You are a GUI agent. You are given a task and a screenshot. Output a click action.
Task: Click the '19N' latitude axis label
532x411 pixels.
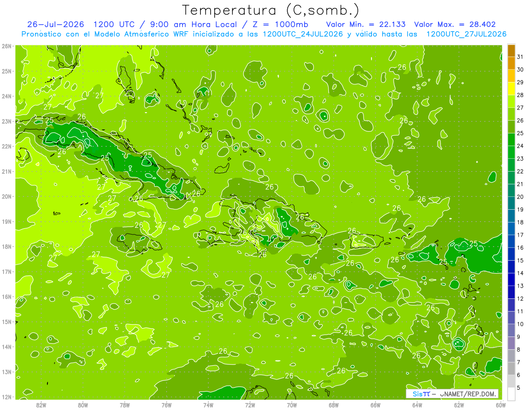click(x=7, y=221)
